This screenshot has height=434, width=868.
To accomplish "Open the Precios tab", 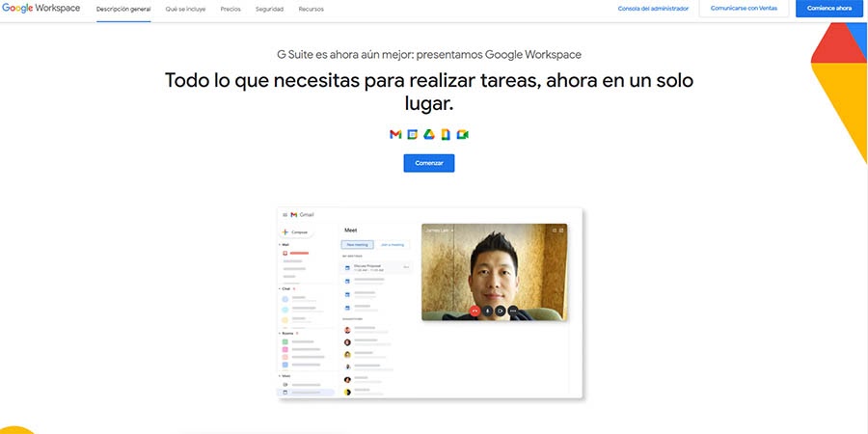I will [231, 9].
